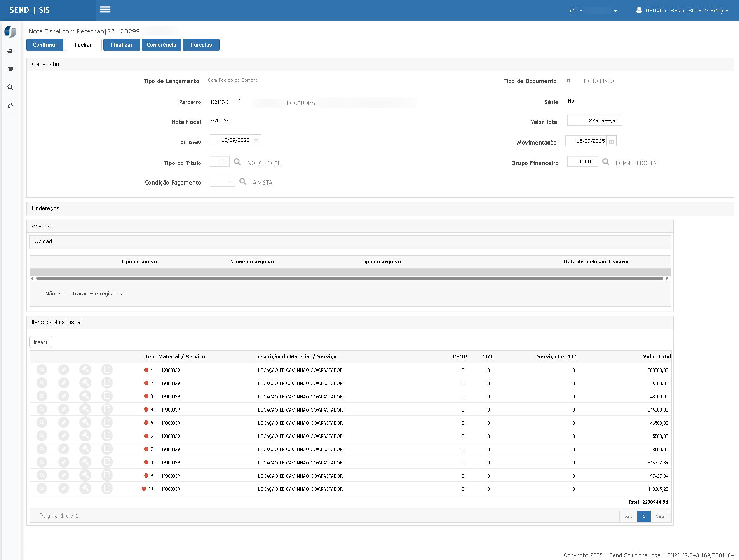Image resolution: width=739 pixels, height=560 pixels.
Task: Click the Finalizar button
Action: tap(121, 45)
